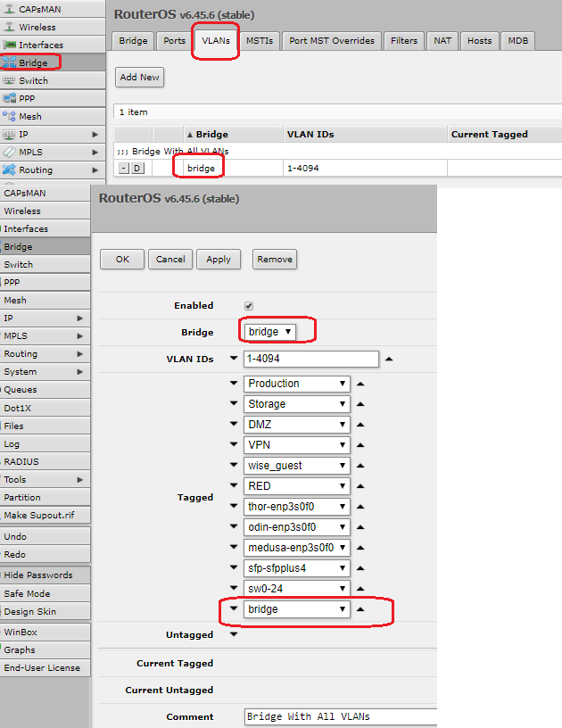Click the Comment text field
The width and height of the screenshot is (562, 728).
point(341,716)
